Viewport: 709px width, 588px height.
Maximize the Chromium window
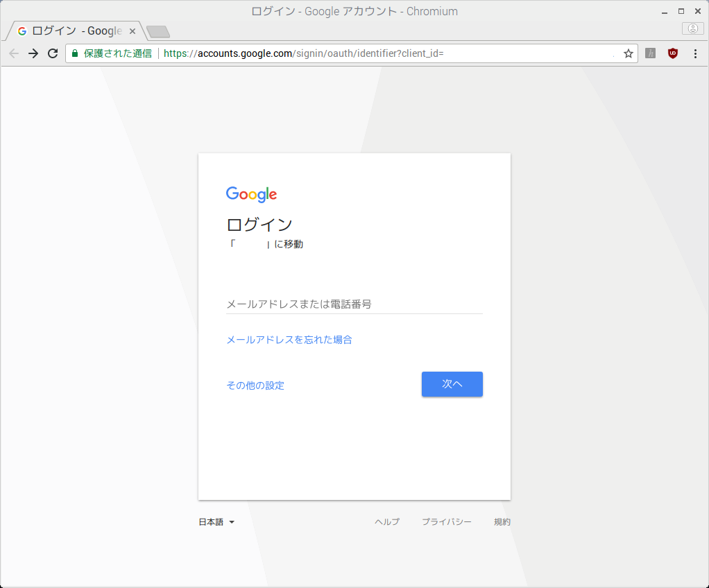pyautogui.click(x=681, y=11)
